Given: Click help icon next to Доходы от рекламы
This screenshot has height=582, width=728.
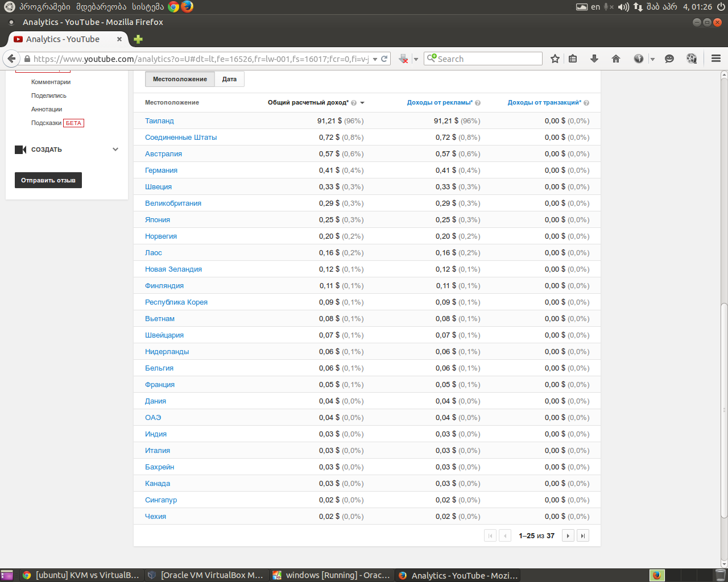Looking at the screenshot, I should [478, 103].
